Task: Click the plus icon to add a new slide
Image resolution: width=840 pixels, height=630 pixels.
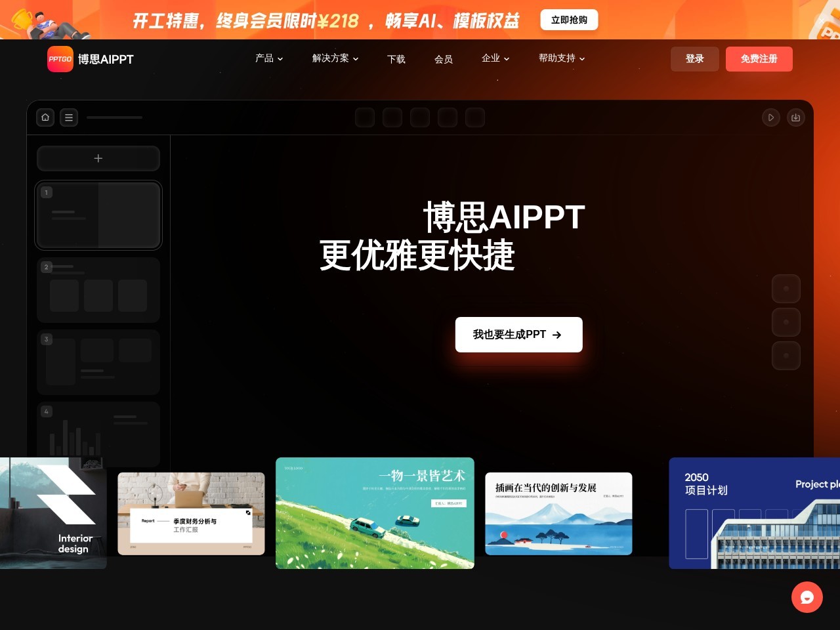Action: (98, 158)
